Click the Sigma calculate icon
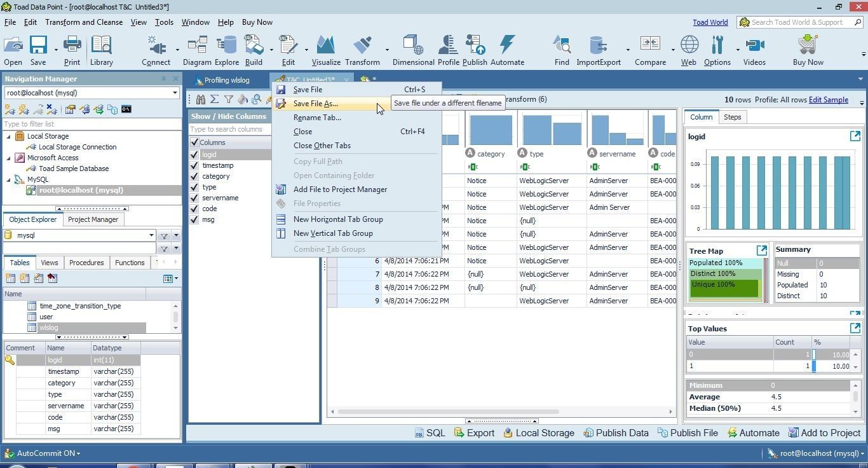This screenshot has height=468, width=868. pos(215,99)
